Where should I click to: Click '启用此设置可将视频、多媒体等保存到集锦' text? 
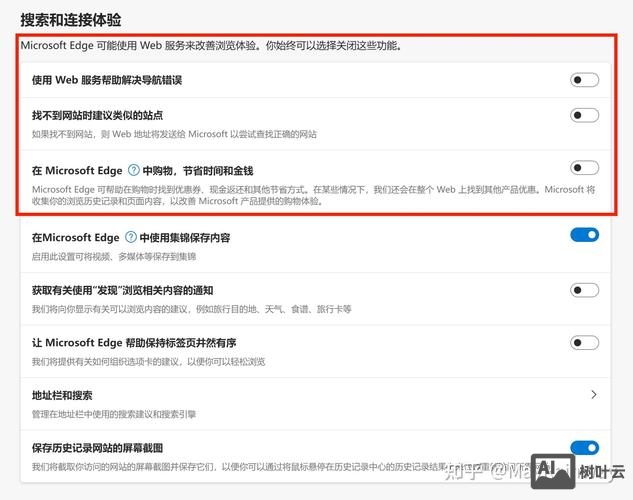(x=114, y=256)
